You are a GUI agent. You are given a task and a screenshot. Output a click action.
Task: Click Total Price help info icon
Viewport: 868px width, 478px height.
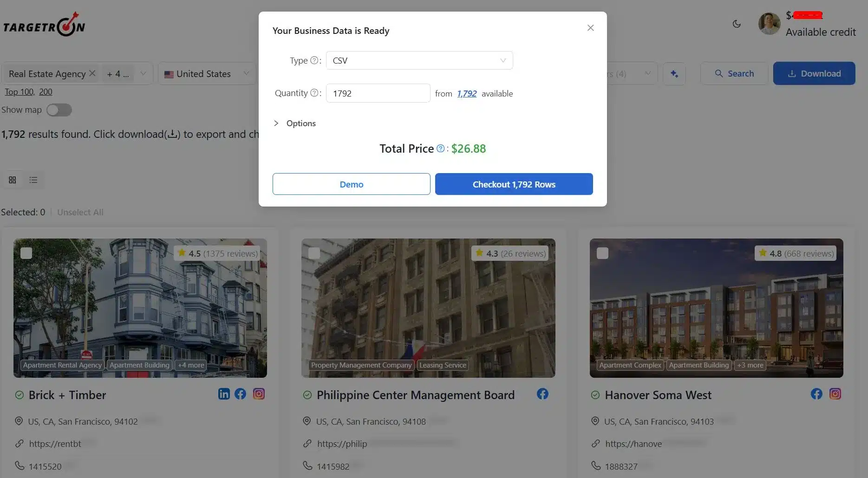coord(441,149)
